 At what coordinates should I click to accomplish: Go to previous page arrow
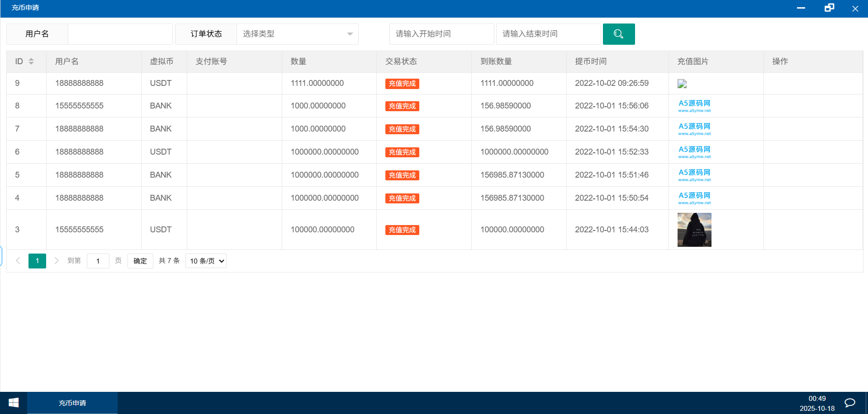(x=18, y=261)
